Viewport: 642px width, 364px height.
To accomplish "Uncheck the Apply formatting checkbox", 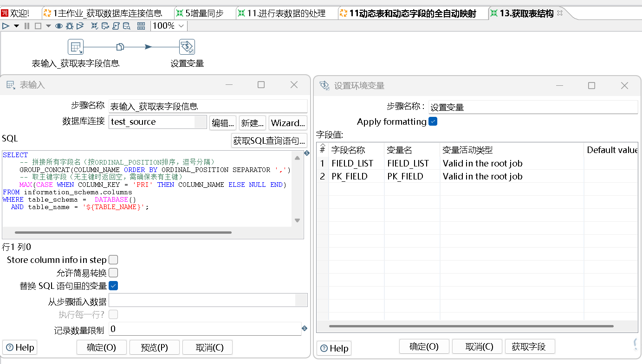I will [433, 121].
